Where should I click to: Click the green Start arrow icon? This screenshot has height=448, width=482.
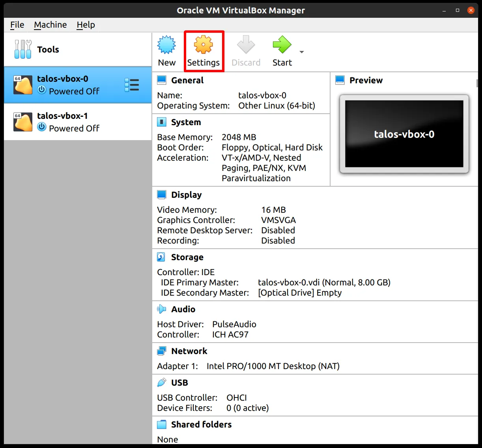[x=282, y=45]
